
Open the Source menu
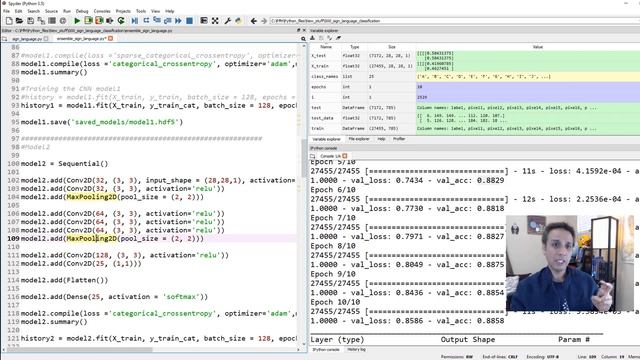click(51, 11)
